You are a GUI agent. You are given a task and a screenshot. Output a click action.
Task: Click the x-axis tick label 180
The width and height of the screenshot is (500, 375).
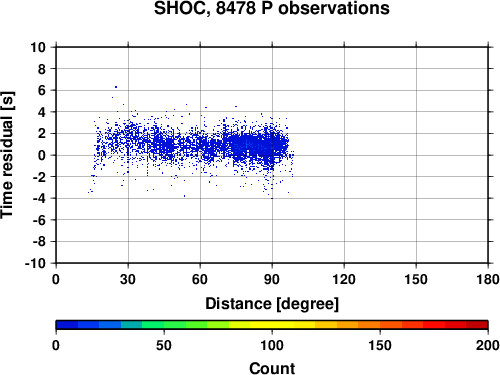[x=488, y=279]
